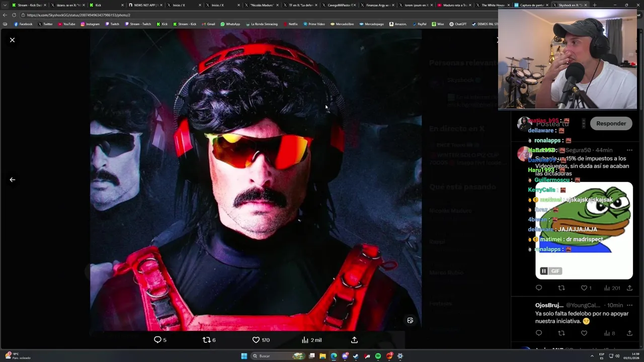The image size is (644, 362).
Task: Go to the previous photo with the left arrow
Action: [x=13, y=179]
